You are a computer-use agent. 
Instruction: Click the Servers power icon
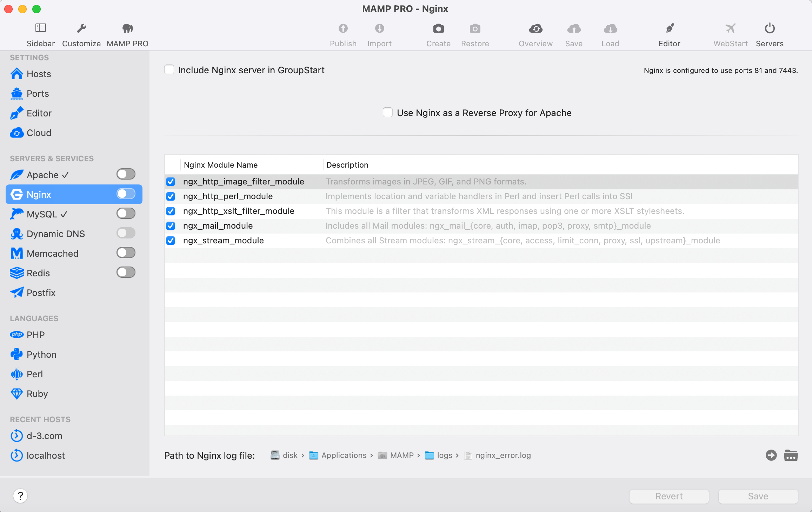(x=770, y=28)
